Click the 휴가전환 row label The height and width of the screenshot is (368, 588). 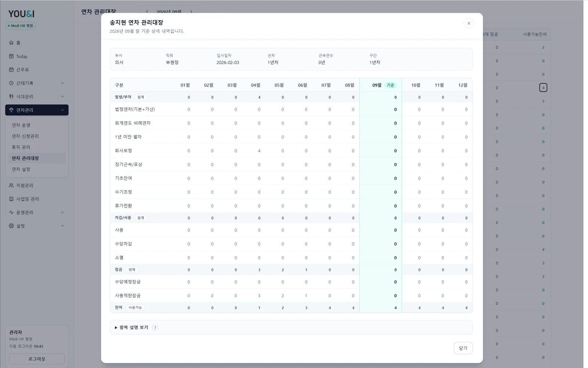[x=123, y=206]
